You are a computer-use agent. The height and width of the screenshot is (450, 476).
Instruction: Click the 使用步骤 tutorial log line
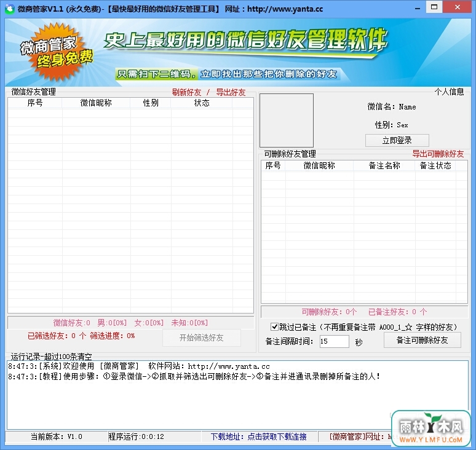pos(194,377)
